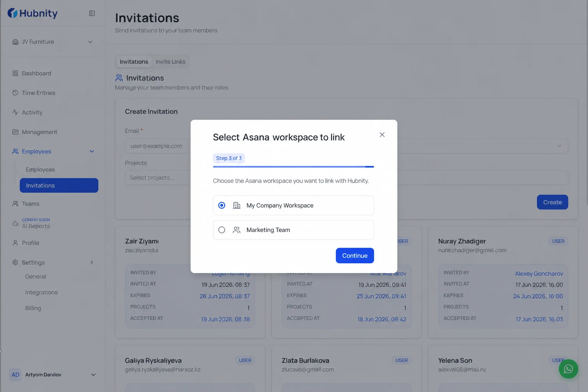Image resolution: width=588 pixels, height=392 pixels.
Task: Expand the Artyom Danilov account menu
Action: [93, 375]
